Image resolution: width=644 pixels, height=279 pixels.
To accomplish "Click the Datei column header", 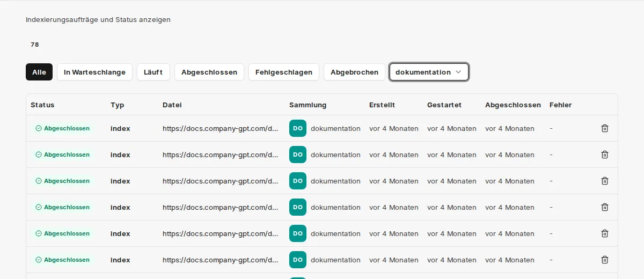I will [x=172, y=105].
